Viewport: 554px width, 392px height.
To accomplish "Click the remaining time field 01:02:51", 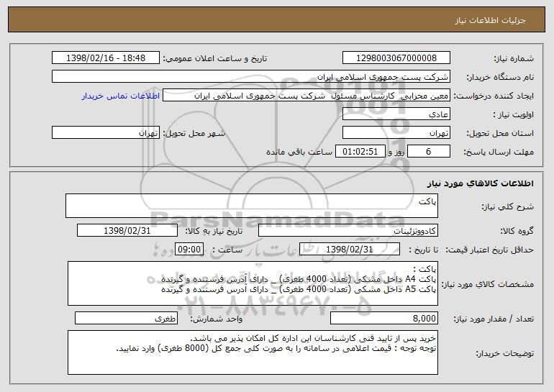I will [x=360, y=152].
